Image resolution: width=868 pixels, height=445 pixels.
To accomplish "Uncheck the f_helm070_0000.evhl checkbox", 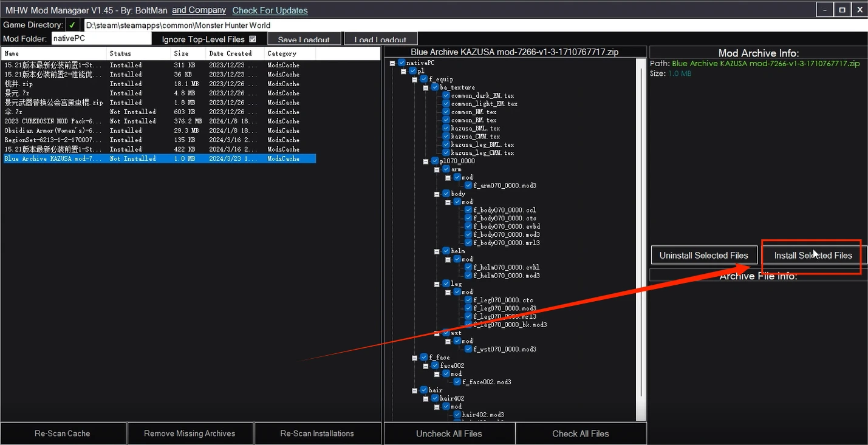I will coord(468,267).
